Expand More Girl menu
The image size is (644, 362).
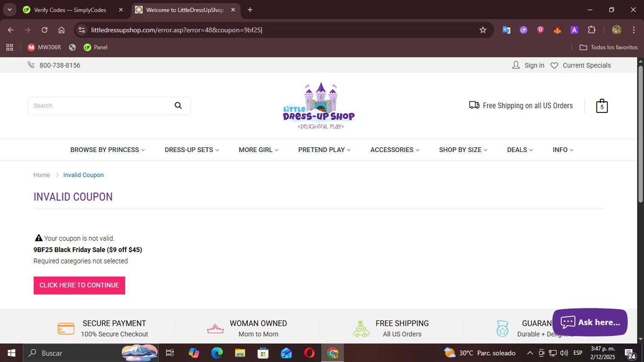[258, 150]
